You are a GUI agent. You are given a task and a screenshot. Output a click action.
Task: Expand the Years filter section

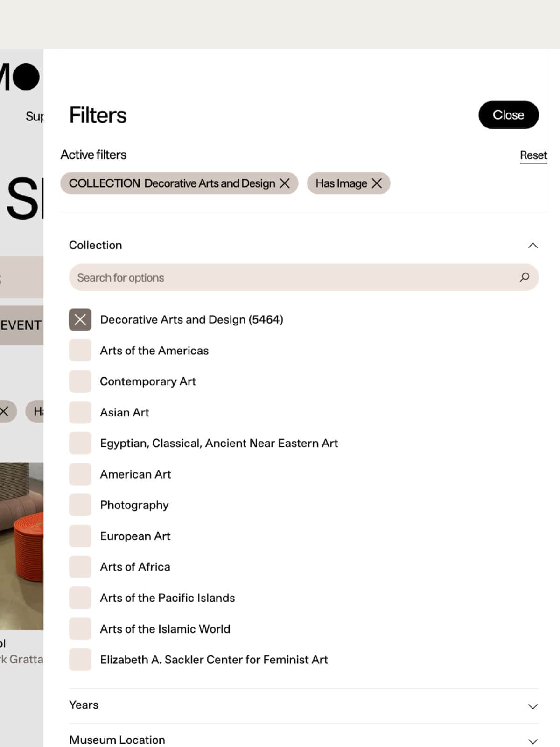532,706
